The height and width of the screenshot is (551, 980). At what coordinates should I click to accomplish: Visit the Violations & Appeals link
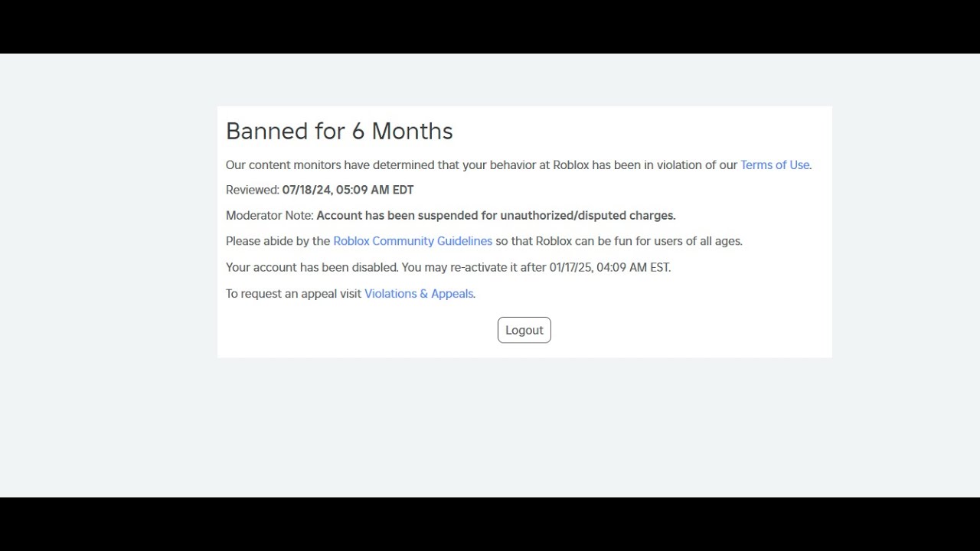pyautogui.click(x=419, y=293)
